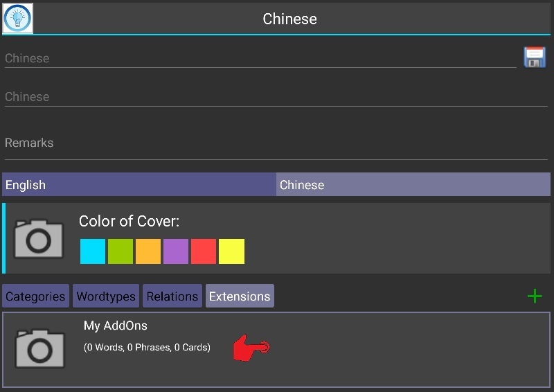
Task: Pick the green cover color
Action: (x=120, y=251)
